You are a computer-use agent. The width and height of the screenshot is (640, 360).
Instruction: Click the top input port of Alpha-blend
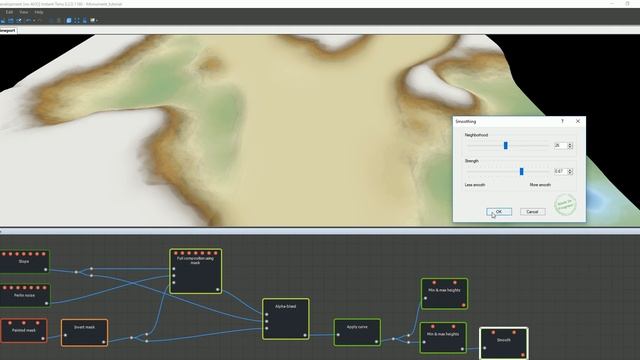tap(267, 314)
